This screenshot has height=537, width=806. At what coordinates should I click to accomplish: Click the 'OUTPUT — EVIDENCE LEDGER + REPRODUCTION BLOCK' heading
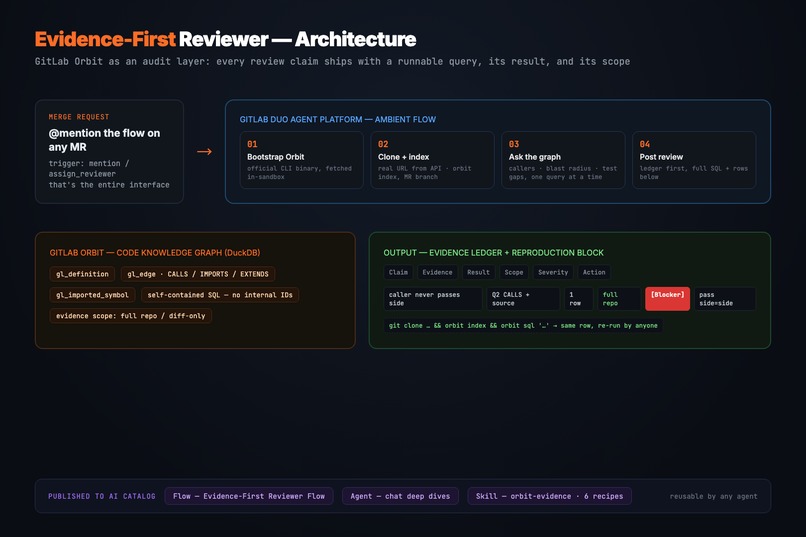[x=493, y=253]
